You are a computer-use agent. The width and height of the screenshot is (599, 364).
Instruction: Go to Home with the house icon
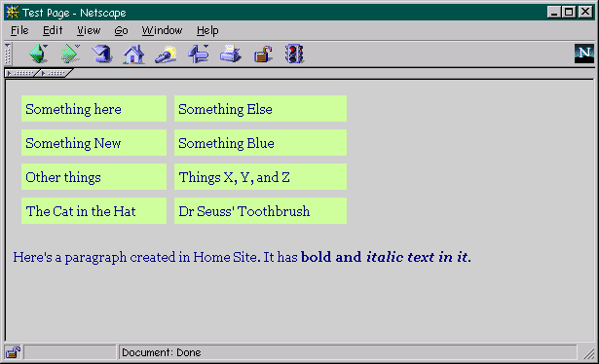tap(133, 54)
